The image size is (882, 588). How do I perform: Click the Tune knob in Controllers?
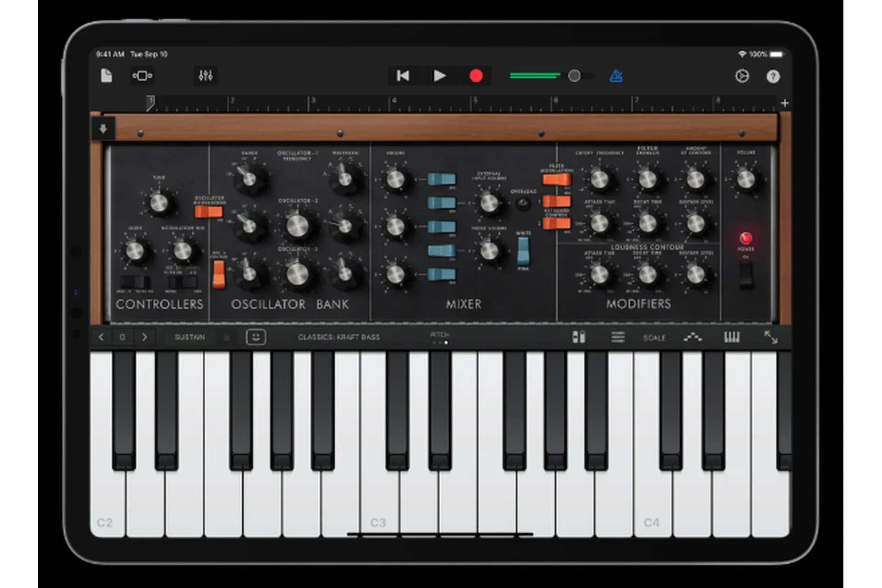pyautogui.click(x=159, y=203)
